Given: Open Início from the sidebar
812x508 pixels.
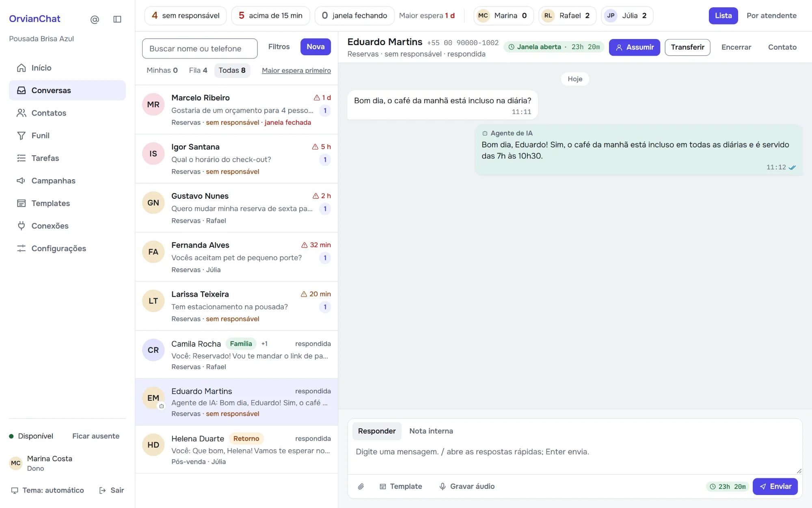Looking at the screenshot, I should point(67,68).
